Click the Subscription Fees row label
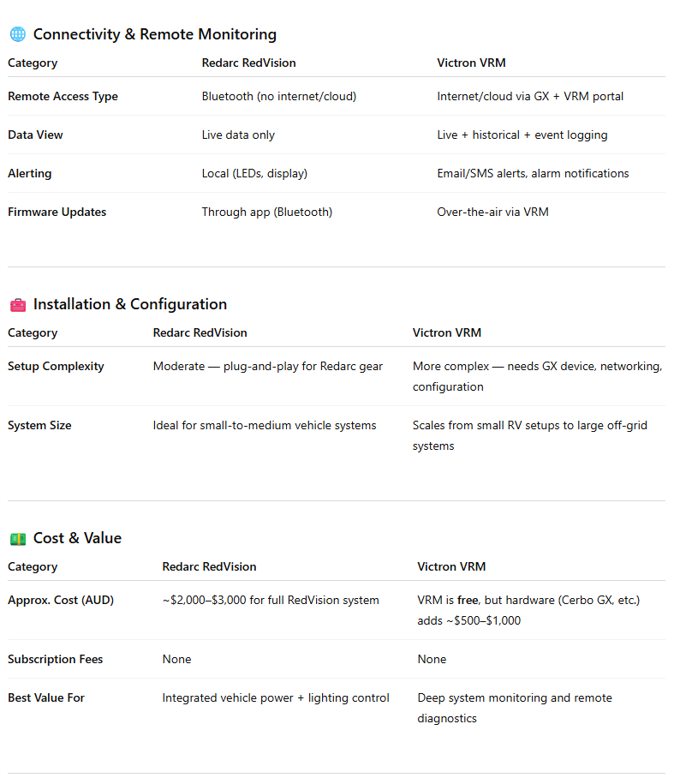 point(55,660)
